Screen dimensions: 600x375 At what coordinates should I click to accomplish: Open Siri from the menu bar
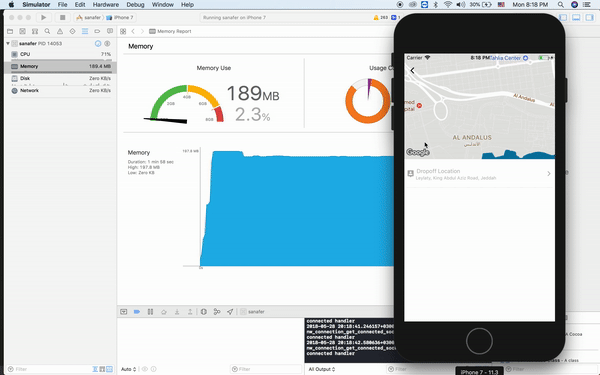pyautogui.click(x=574, y=5)
